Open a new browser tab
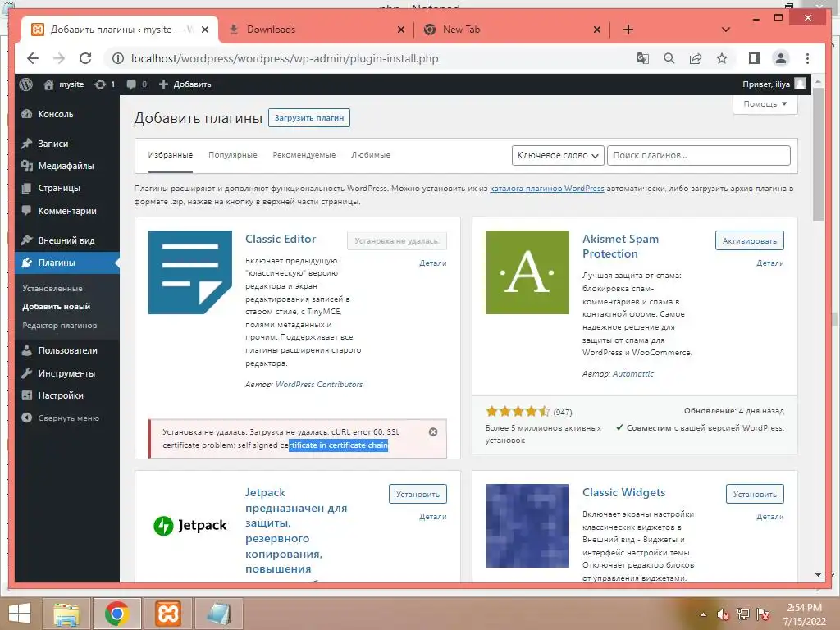The image size is (840, 630). coord(628,30)
